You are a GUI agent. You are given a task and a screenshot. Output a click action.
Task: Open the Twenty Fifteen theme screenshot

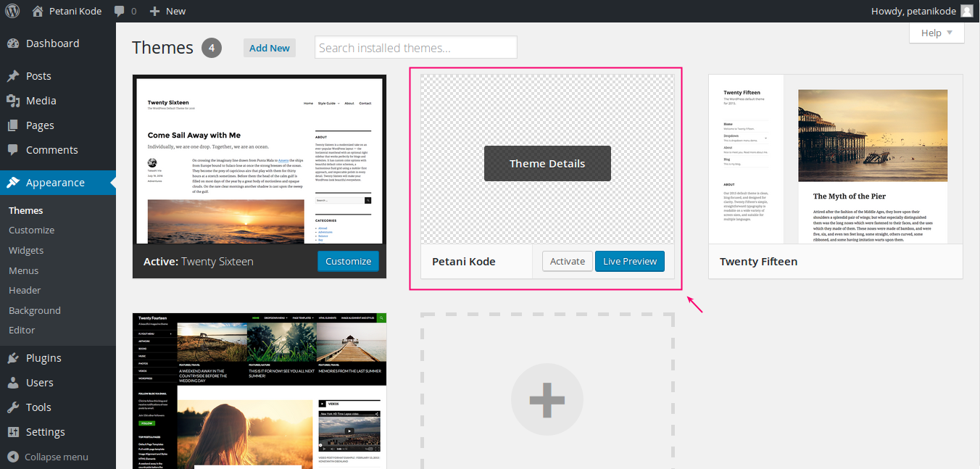point(836,159)
